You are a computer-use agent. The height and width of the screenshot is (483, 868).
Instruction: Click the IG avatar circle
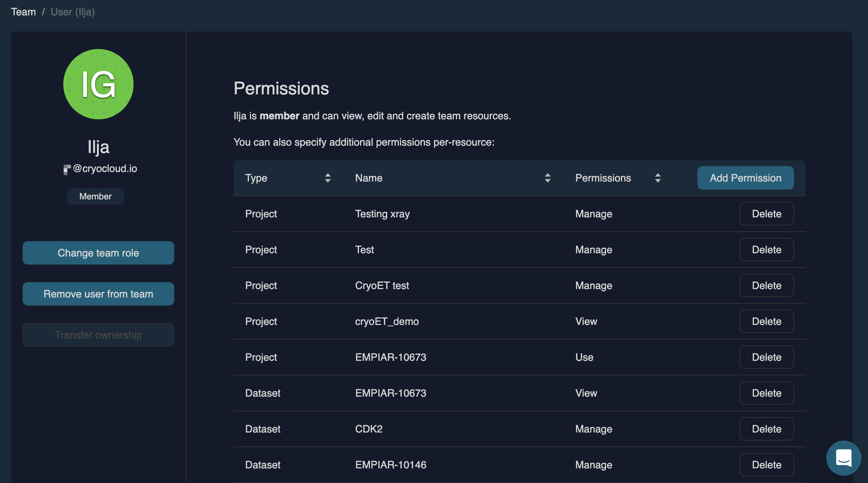tap(98, 84)
